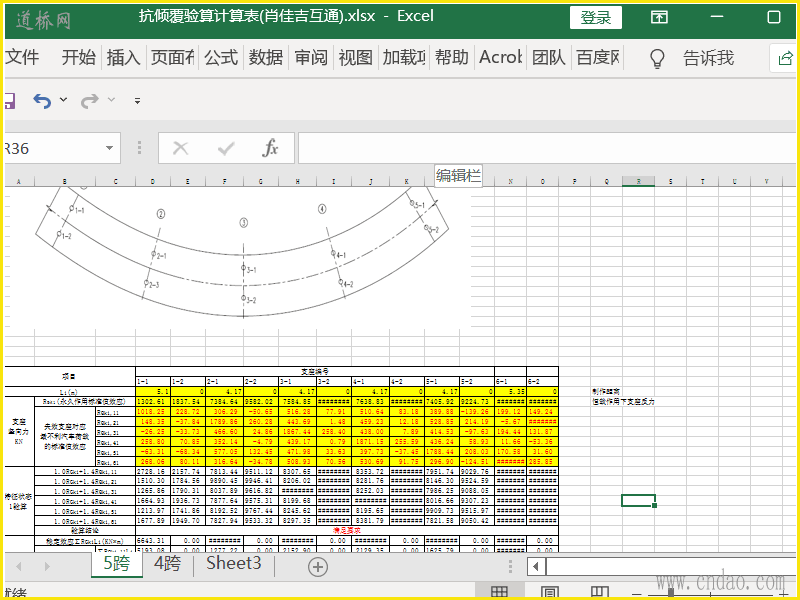Open the Sheet3 worksheet tab
This screenshot has width=800, height=600.
click(x=233, y=564)
